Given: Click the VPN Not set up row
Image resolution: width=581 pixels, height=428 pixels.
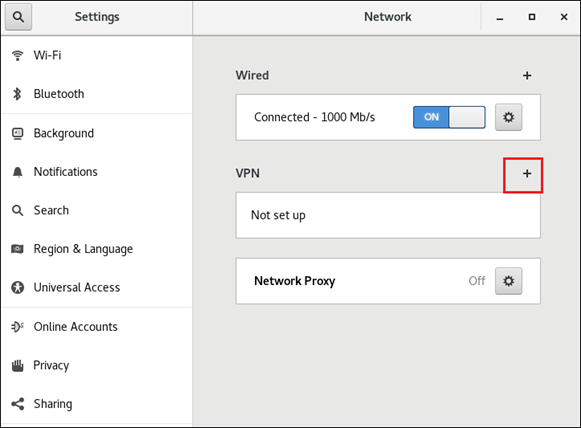Looking at the screenshot, I should (388, 215).
